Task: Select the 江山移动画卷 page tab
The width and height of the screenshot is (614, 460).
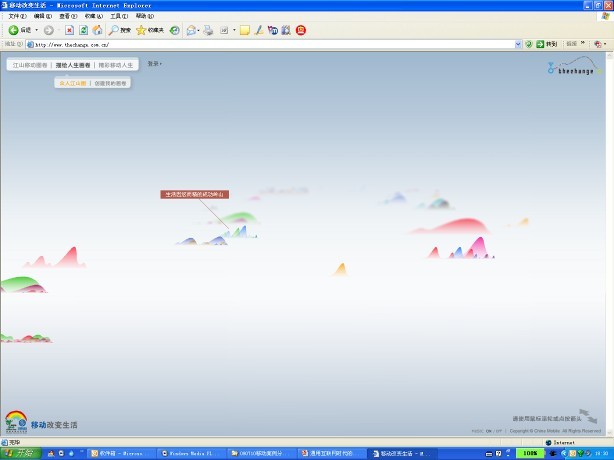Action: pyautogui.click(x=30, y=65)
